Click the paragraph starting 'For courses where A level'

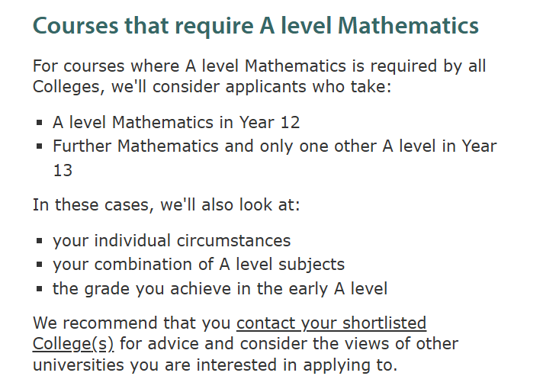pyautogui.click(x=259, y=66)
